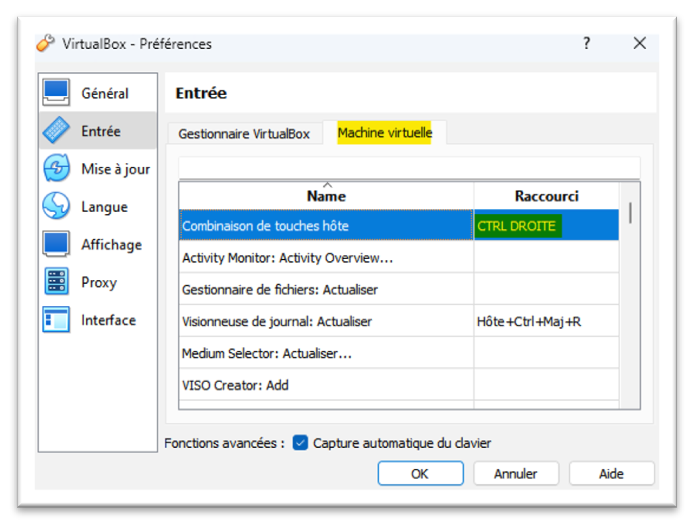Click the Aide button
The height and width of the screenshot is (528, 697).
click(611, 473)
